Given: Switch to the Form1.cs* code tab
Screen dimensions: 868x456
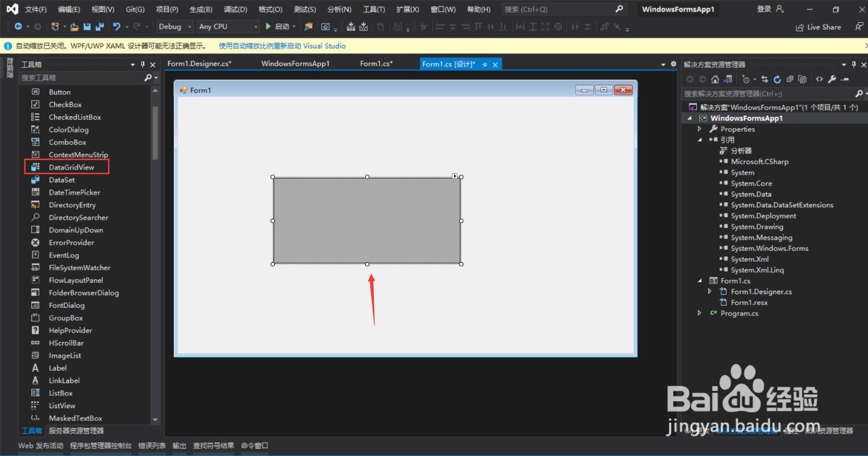Looking at the screenshot, I should click(376, 64).
